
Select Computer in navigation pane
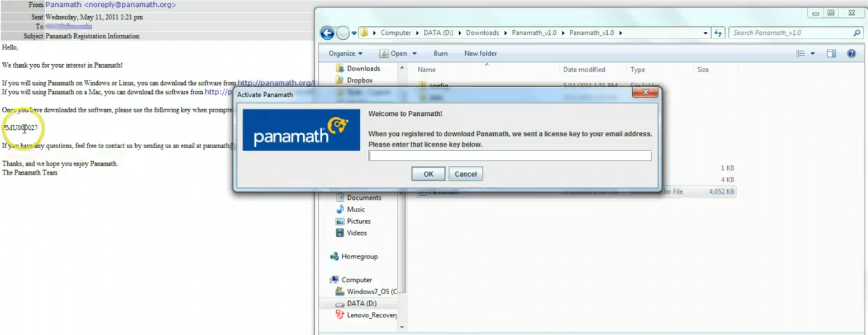[x=356, y=280]
